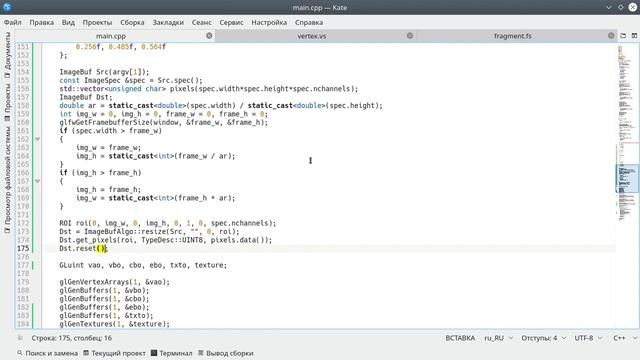Open the Документы side panel
This screenshot has width=640, height=360.
click(x=7, y=56)
